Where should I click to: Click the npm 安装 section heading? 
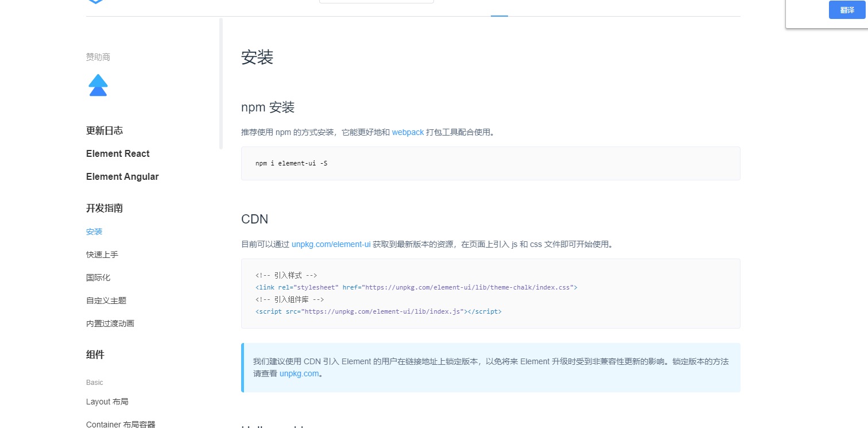[268, 107]
